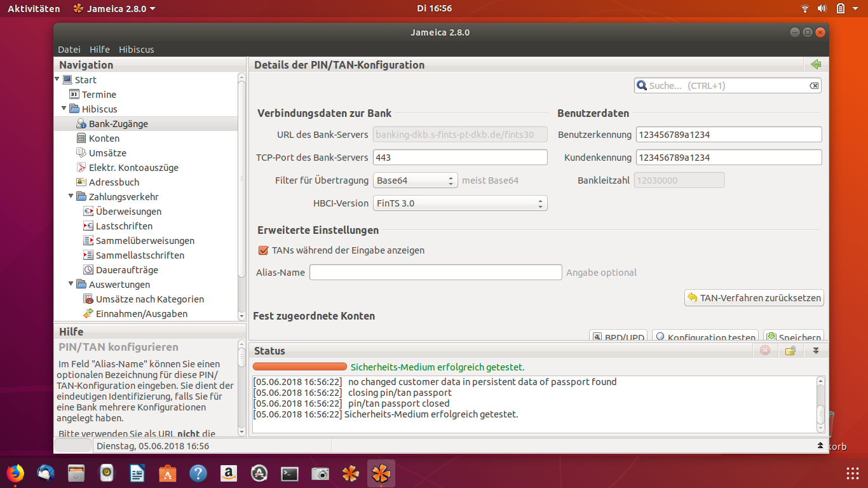Open the Show Applications grid
Image resolution: width=868 pixels, height=488 pixels.
tap(853, 473)
